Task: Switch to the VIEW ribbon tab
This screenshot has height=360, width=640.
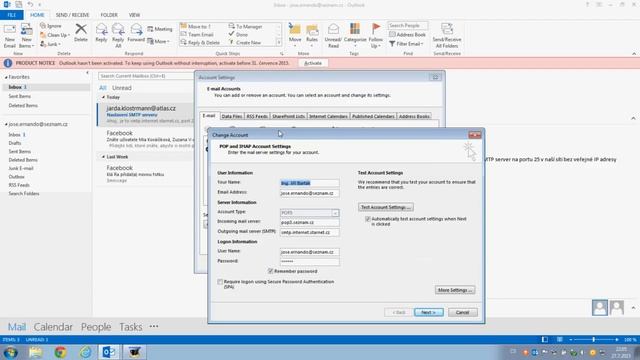Action: pos(134,15)
